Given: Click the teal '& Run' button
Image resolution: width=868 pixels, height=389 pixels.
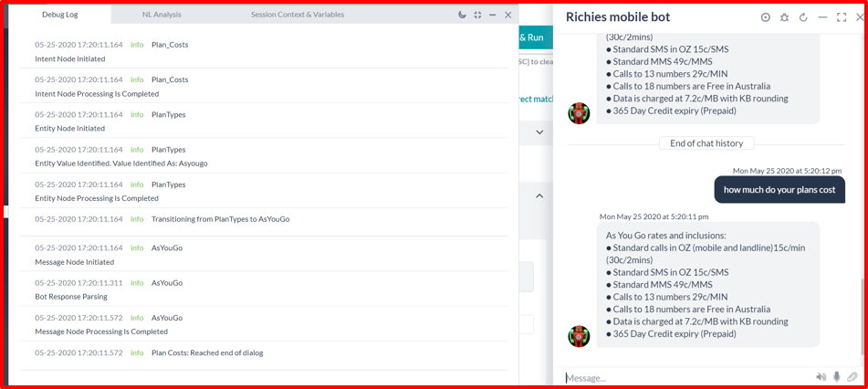Looking at the screenshot, I should tap(535, 37).
